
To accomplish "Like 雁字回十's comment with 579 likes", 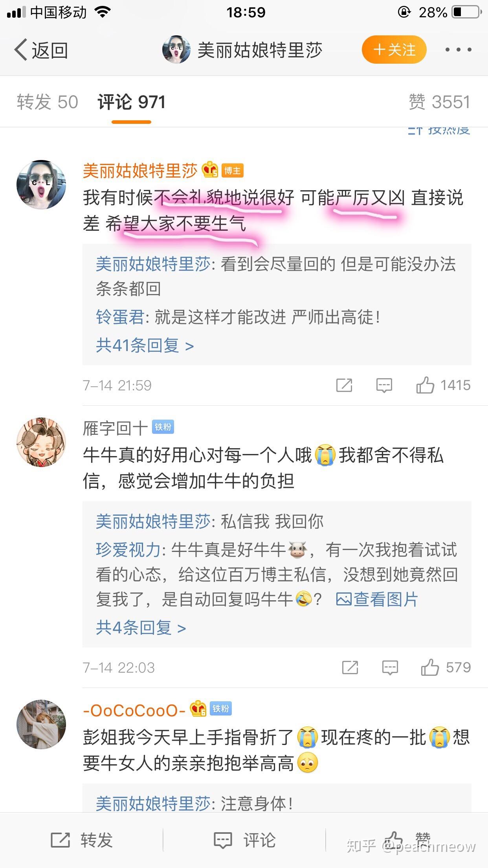I will [x=446, y=667].
